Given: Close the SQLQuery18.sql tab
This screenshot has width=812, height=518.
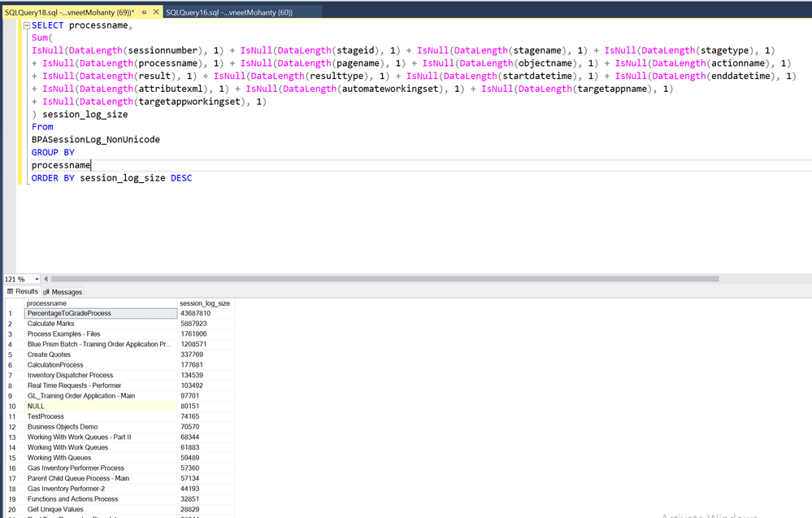Looking at the screenshot, I should pyautogui.click(x=156, y=12).
